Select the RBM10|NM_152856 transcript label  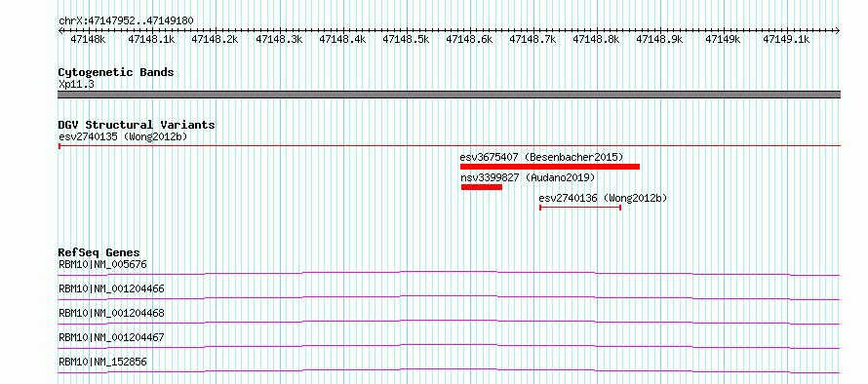pos(102,363)
